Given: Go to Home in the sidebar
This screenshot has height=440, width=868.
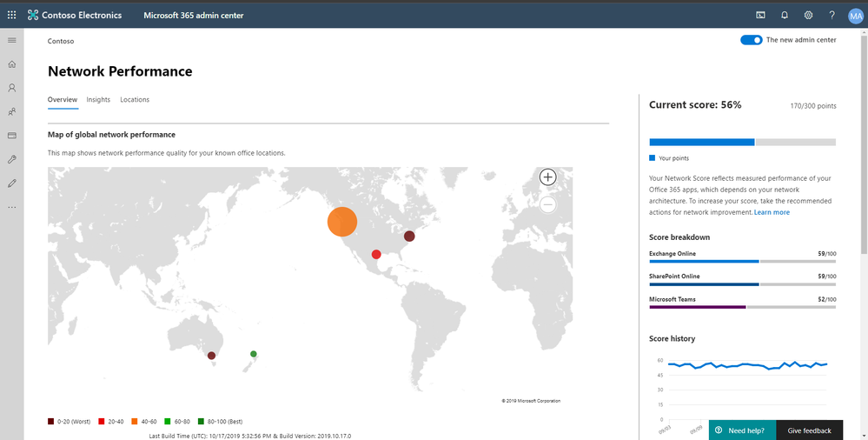Looking at the screenshot, I should point(11,63).
